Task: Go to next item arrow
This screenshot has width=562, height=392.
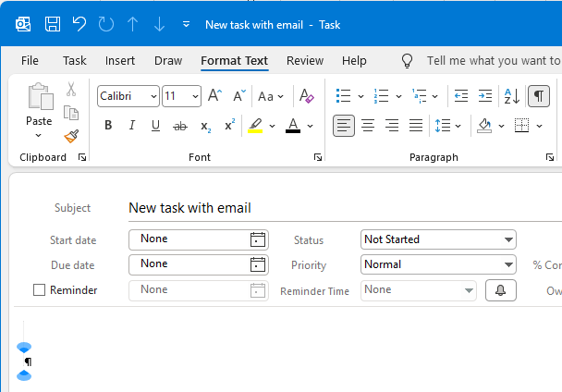Action: (159, 24)
